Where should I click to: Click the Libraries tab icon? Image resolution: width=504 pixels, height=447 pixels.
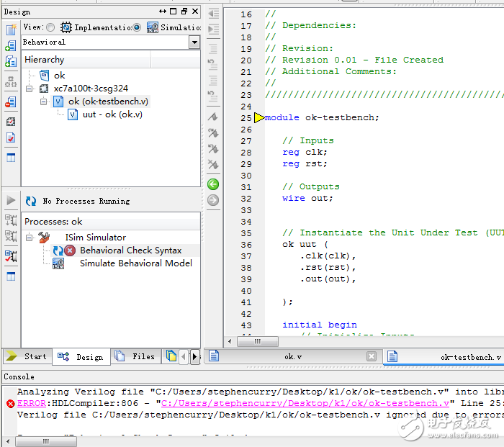tap(171, 356)
